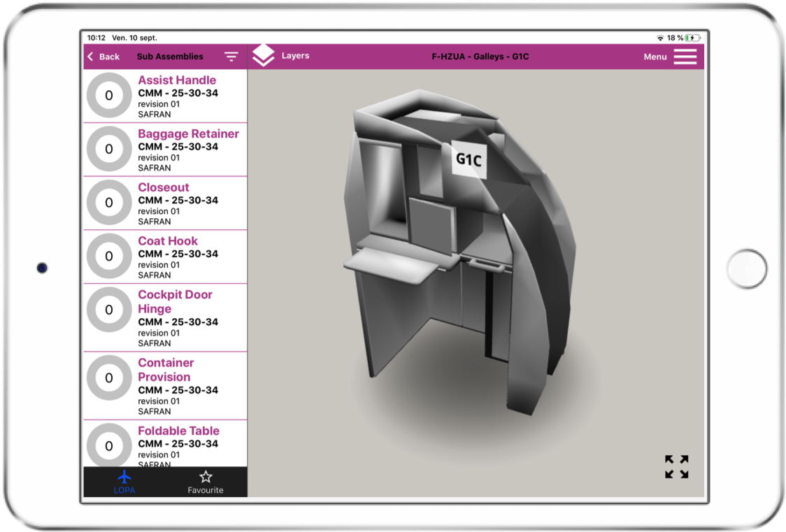Image resolution: width=786 pixels, height=532 pixels.
Task: Tap the Assist Handle counter ring
Action: [x=109, y=96]
